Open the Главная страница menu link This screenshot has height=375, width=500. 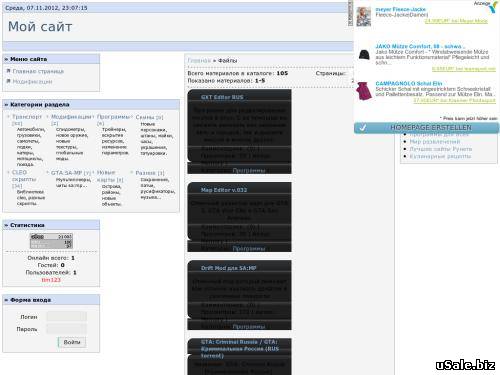click(x=38, y=71)
